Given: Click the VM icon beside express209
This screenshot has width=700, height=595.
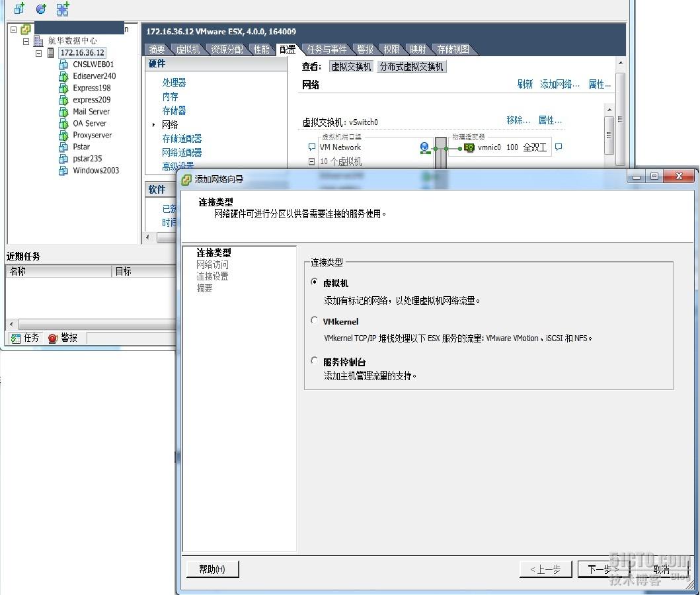Looking at the screenshot, I should click(63, 100).
